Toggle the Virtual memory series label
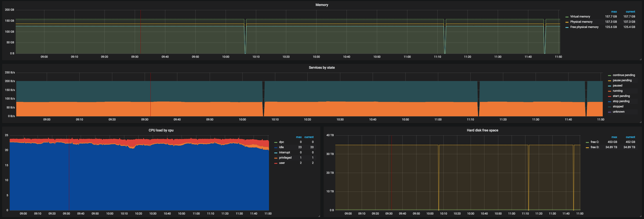 coord(580,16)
